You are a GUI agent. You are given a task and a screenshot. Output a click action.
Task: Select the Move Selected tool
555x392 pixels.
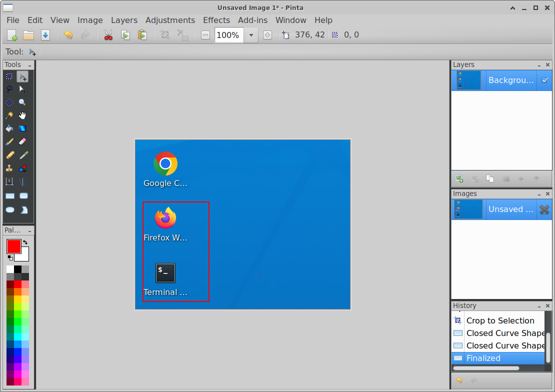pyautogui.click(x=22, y=76)
